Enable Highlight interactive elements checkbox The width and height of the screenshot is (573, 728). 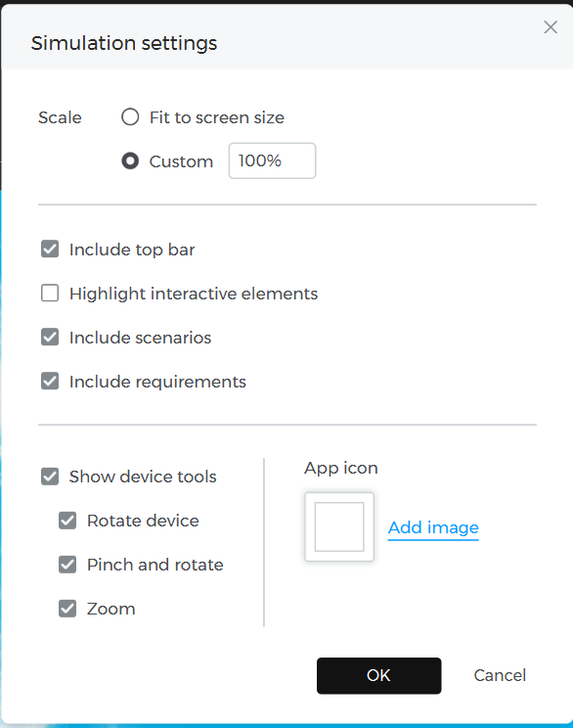click(x=50, y=293)
